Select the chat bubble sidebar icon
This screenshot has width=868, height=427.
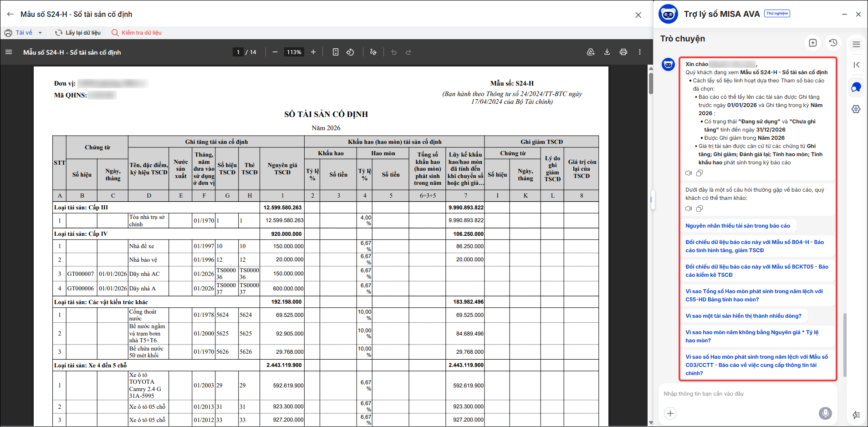(856, 87)
